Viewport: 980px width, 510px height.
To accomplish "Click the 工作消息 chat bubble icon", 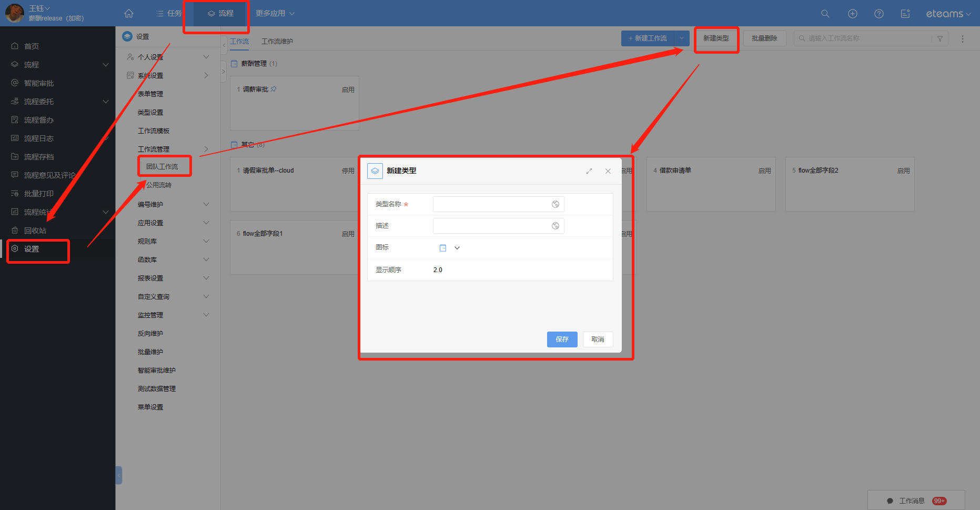I will [x=890, y=501].
